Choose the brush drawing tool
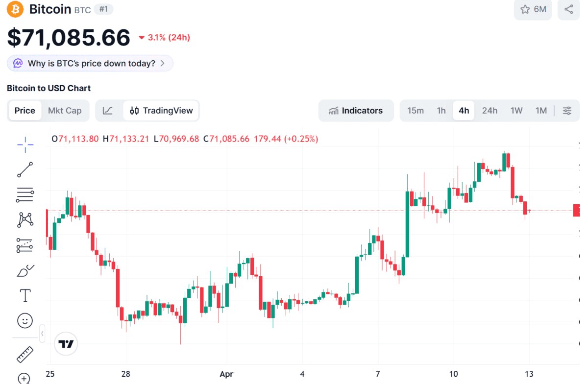This screenshot has height=384, width=588. (x=25, y=270)
